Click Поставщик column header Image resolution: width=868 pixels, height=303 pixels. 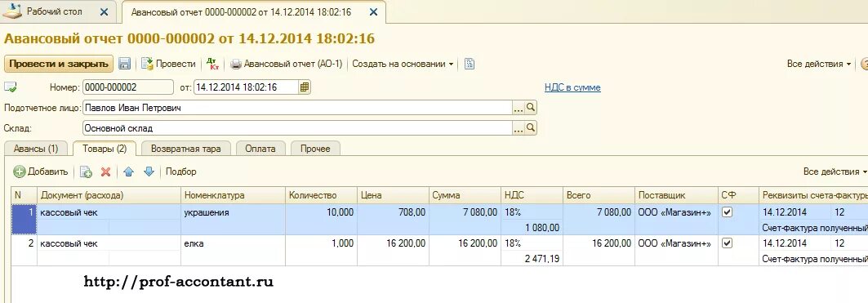click(676, 195)
